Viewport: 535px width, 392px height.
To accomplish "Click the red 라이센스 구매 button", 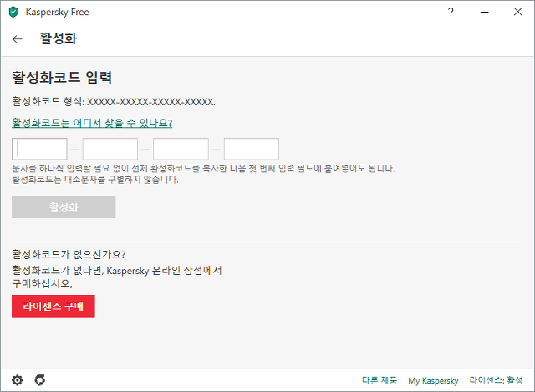I will 53,307.
